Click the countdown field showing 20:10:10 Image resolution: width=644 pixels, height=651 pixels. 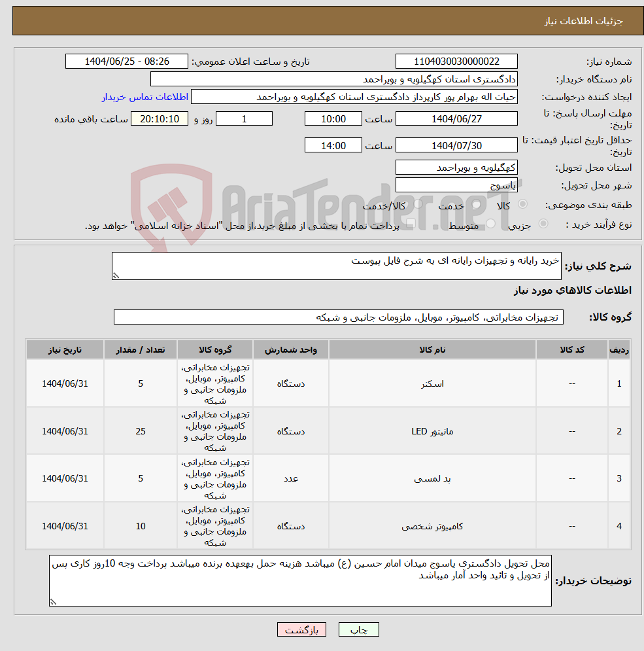pyautogui.click(x=160, y=118)
